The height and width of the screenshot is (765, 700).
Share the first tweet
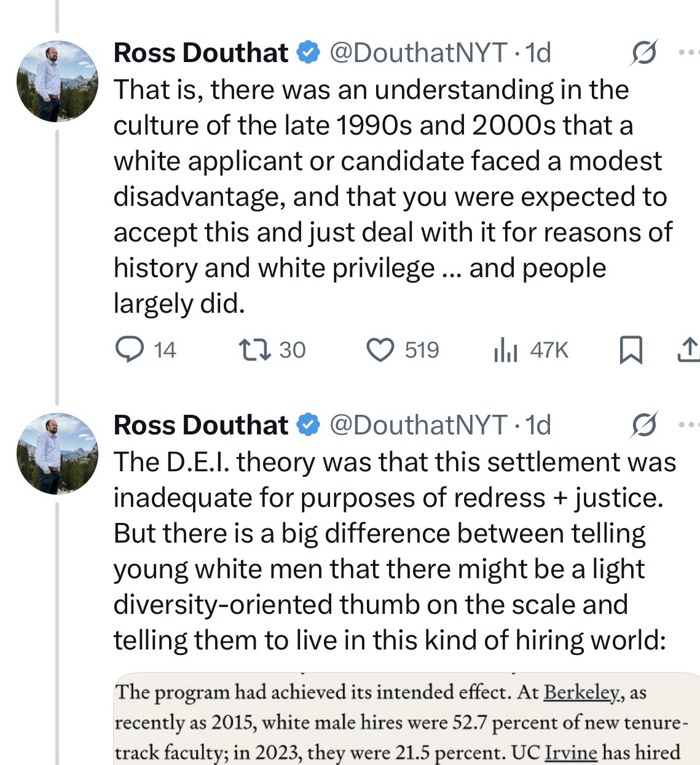coord(688,350)
